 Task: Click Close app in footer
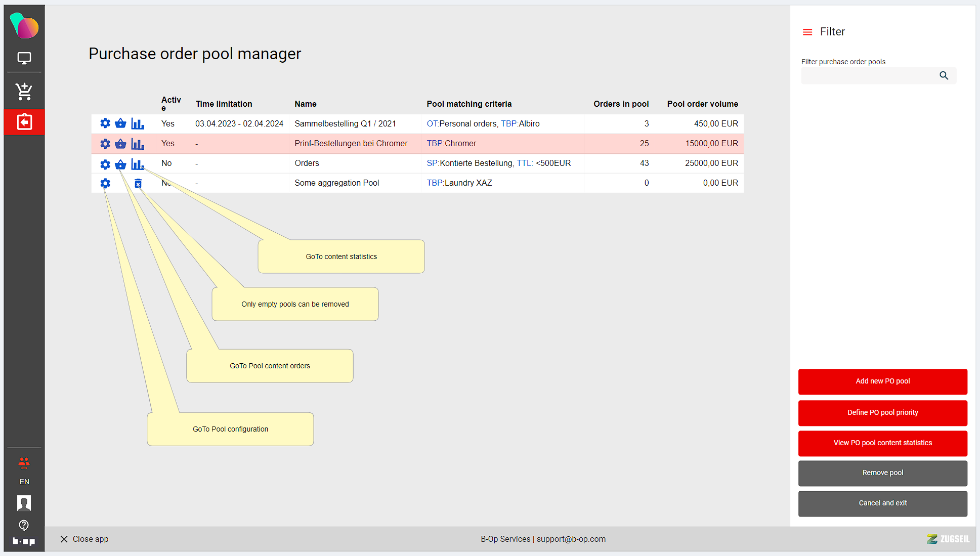pos(84,539)
